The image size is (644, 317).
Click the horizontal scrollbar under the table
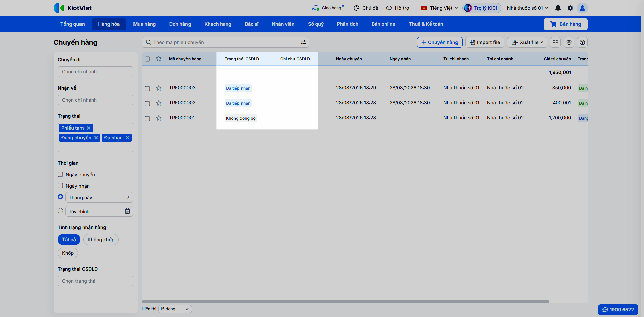point(345,302)
